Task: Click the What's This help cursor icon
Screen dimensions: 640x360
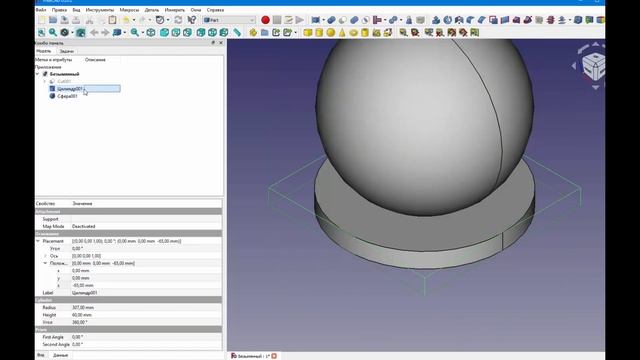Action: (x=191, y=20)
